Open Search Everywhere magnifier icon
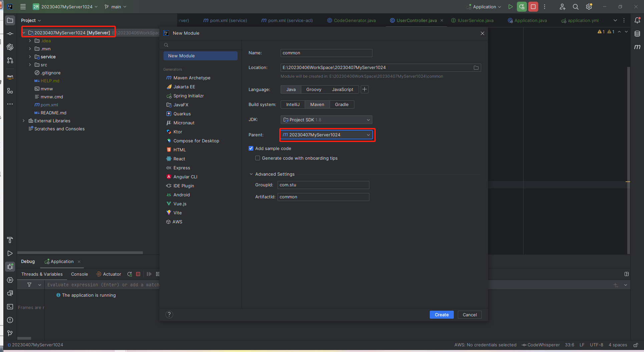644x352 pixels. pyautogui.click(x=576, y=7)
